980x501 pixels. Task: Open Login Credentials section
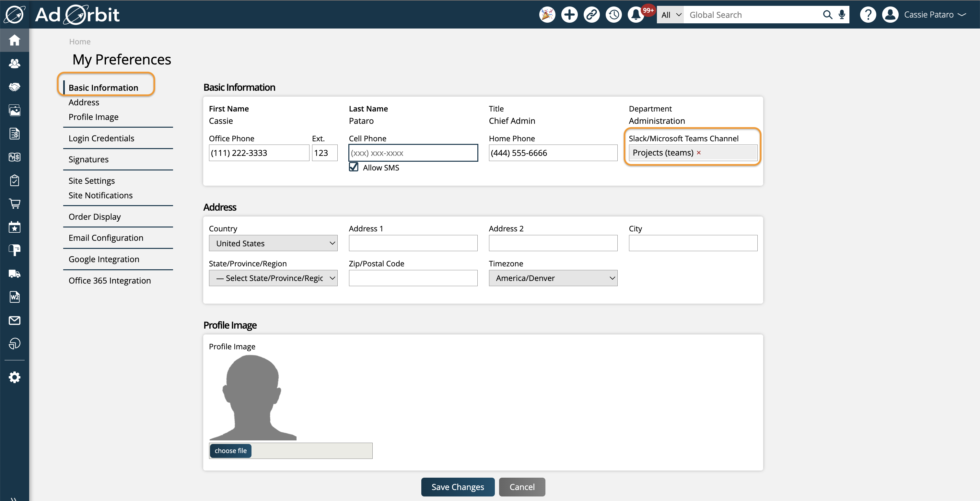pyautogui.click(x=101, y=138)
